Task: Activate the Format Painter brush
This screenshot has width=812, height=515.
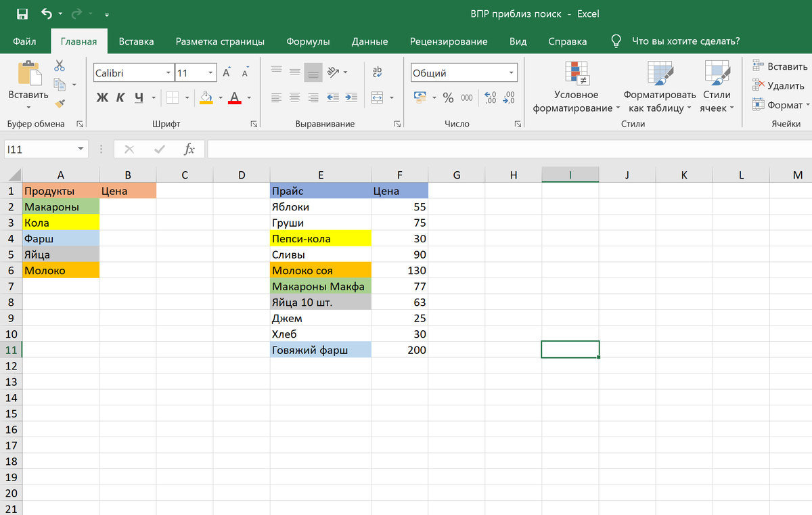Action: point(60,104)
